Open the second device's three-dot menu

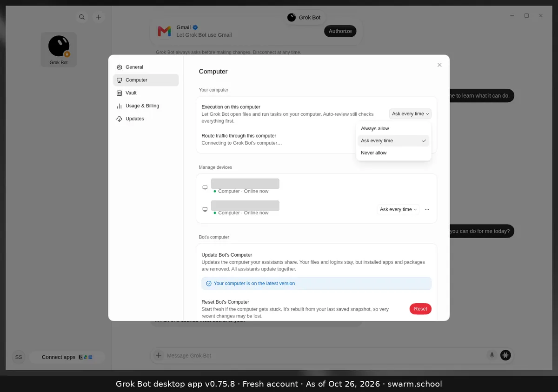coord(427,209)
